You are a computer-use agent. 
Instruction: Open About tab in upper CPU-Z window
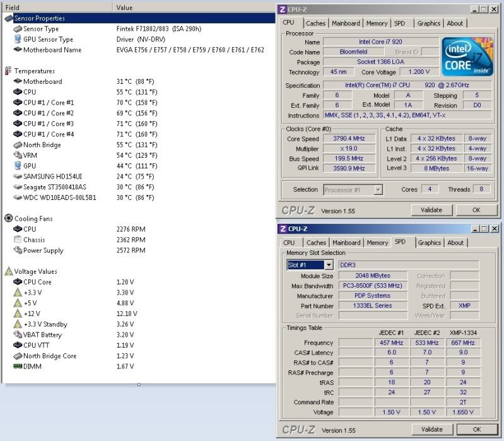pyautogui.click(x=455, y=23)
